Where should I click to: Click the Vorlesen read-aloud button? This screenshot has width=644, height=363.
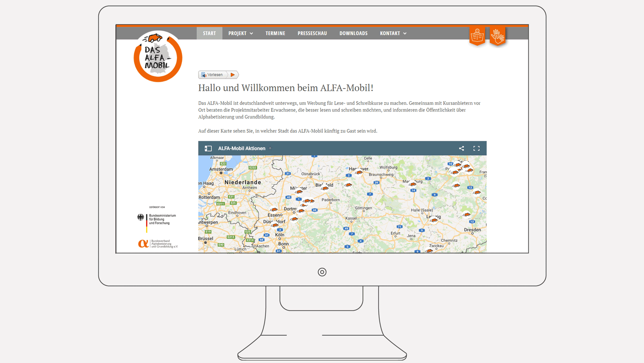pos(218,75)
